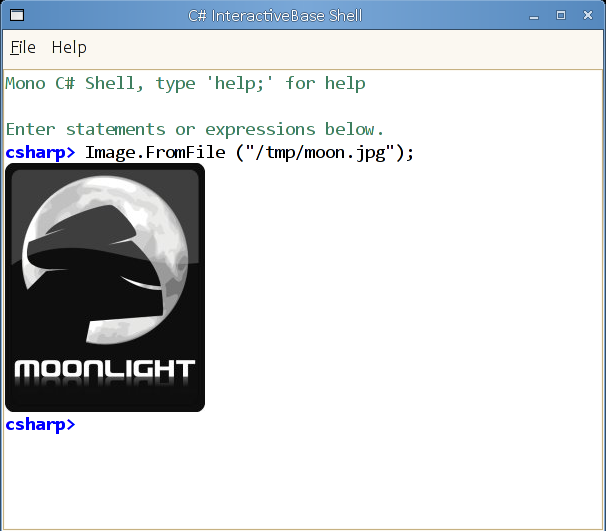Click the "Mono C# Shell, type 'help;' for help" line

185,84
